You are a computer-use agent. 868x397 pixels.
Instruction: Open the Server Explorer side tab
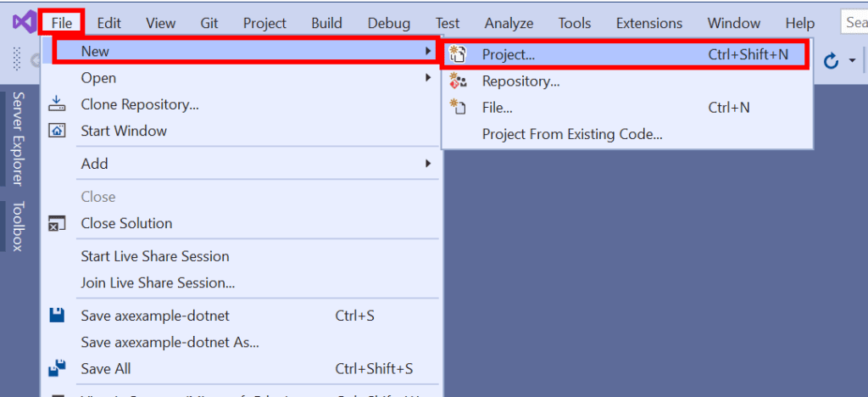tap(17, 138)
